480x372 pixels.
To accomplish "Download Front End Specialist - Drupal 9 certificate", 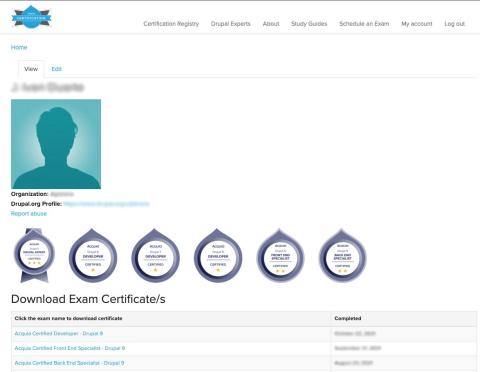I will (70, 348).
